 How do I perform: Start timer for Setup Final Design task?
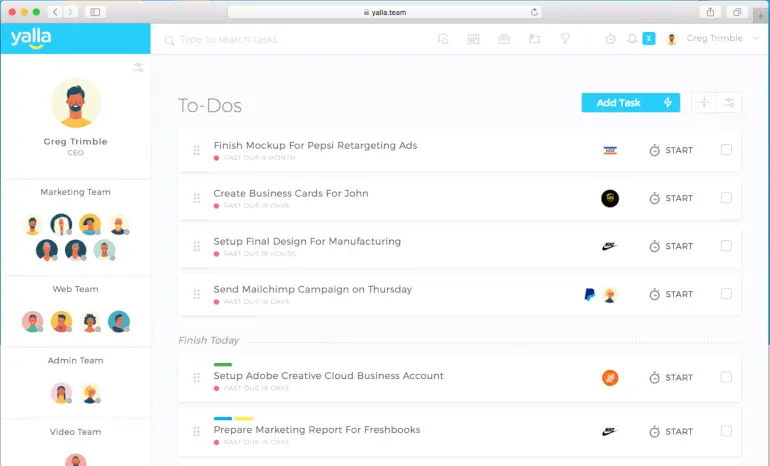(x=671, y=246)
